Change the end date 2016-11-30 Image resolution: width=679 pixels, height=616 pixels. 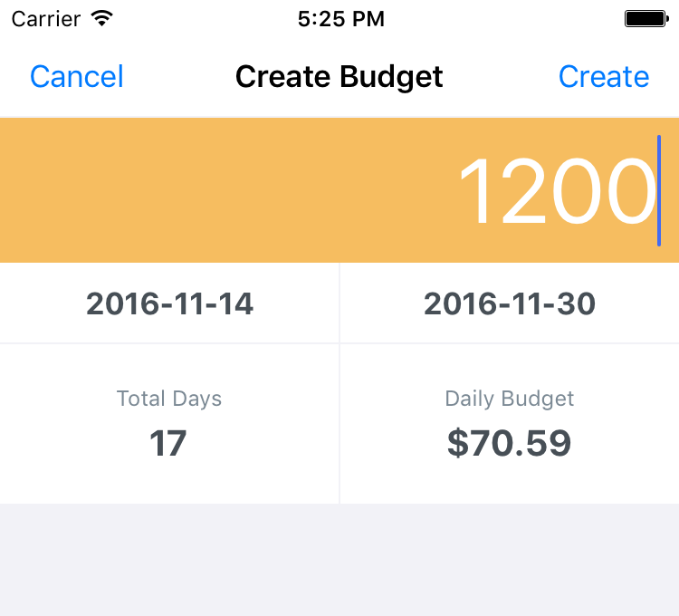(x=510, y=303)
